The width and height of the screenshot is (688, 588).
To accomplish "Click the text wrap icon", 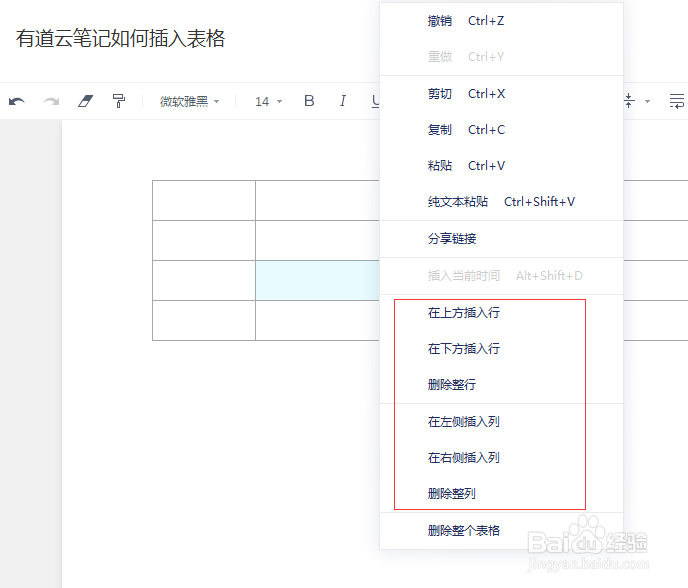I will point(677,101).
